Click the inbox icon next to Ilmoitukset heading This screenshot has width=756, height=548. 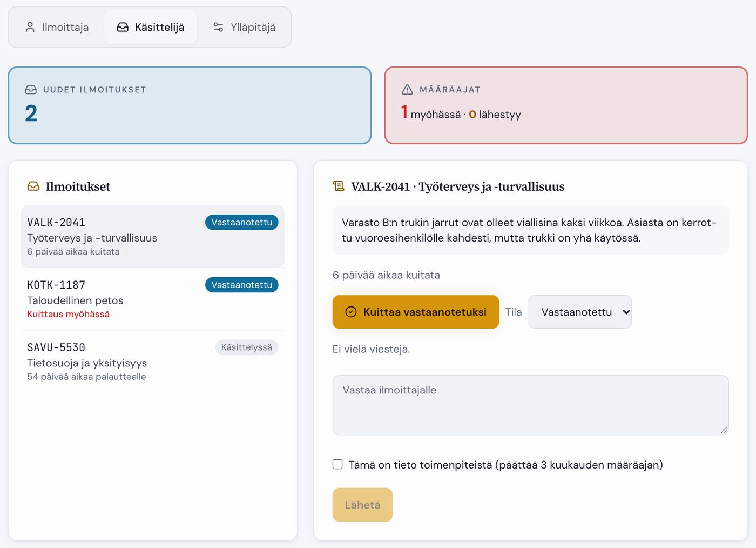[x=33, y=186]
